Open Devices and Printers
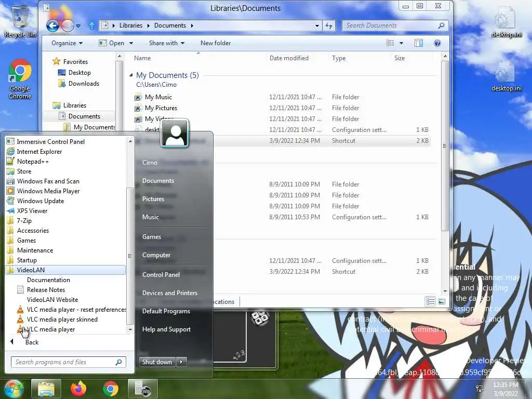 (170, 292)
